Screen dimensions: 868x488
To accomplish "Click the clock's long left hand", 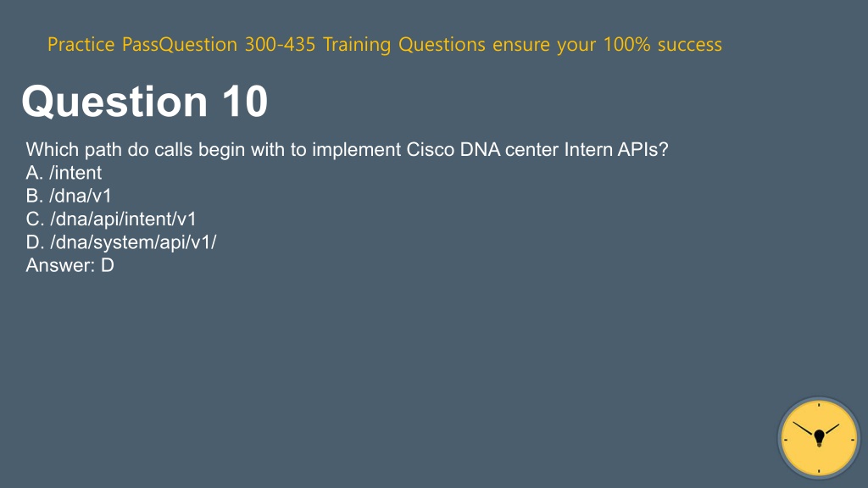I will point(803,428).
